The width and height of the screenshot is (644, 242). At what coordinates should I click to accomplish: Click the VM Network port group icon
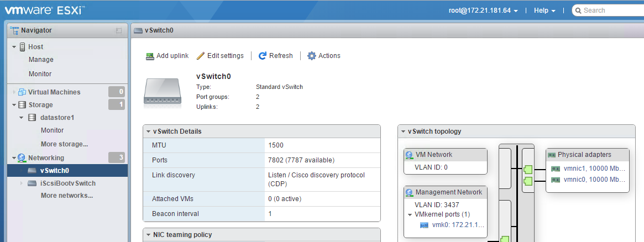click(x=409, y=155)
